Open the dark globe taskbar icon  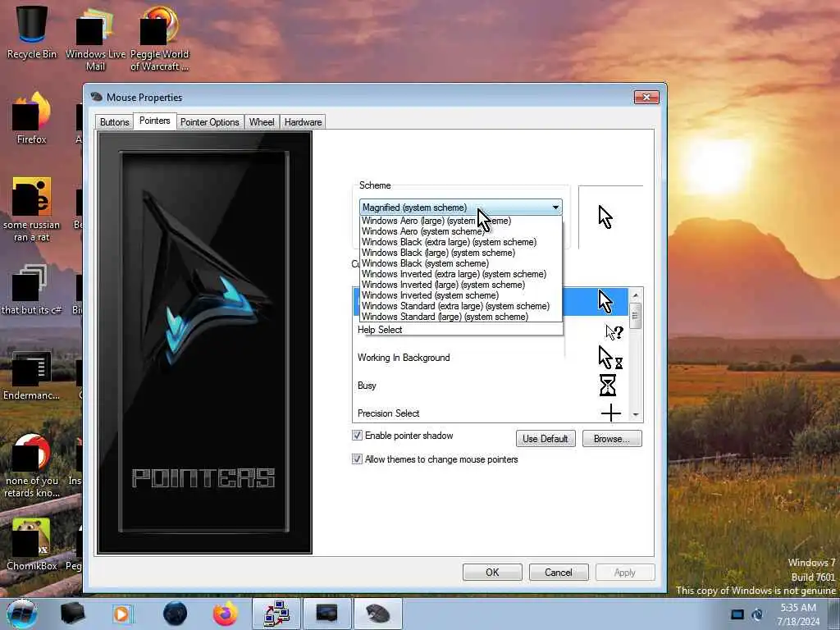[175, 614]
